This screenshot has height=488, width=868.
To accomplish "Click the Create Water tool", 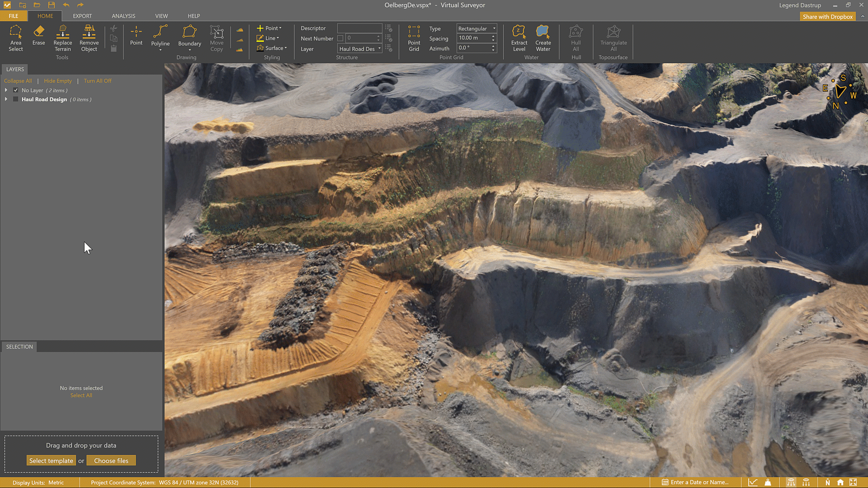I will point(543,38).
